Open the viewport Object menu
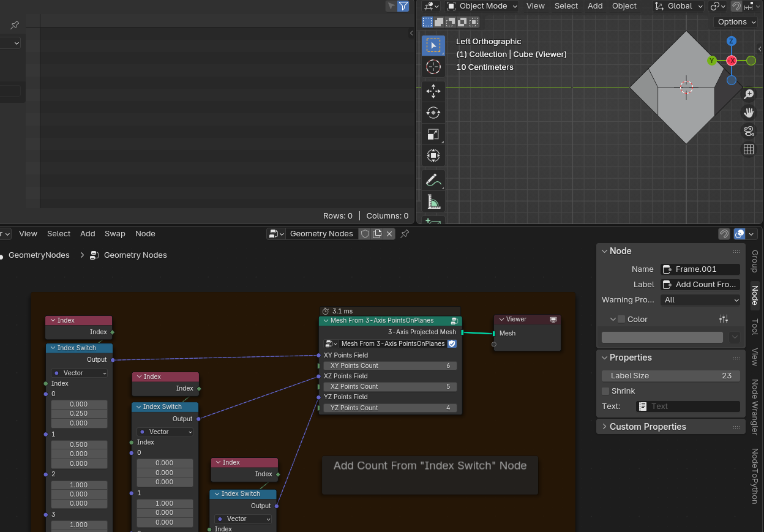Viewport: 764px width, 532px height. tap(624, 6)
